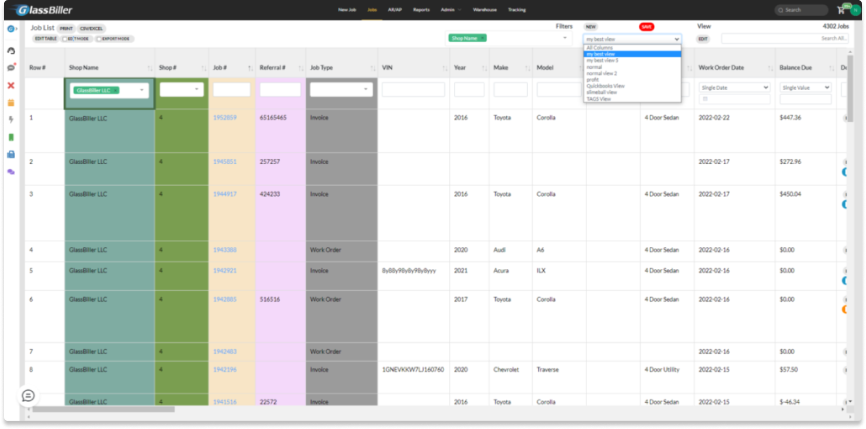Image resolution: width=866 pixels, height=429 pixels.
Task: Click the red X sidebar icon
Action: [x=11, y=85]
